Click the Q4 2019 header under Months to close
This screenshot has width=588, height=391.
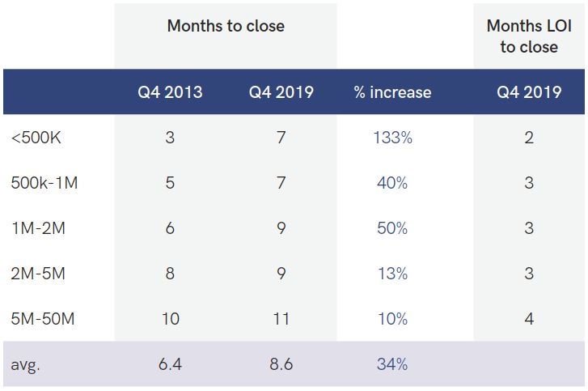281,92
